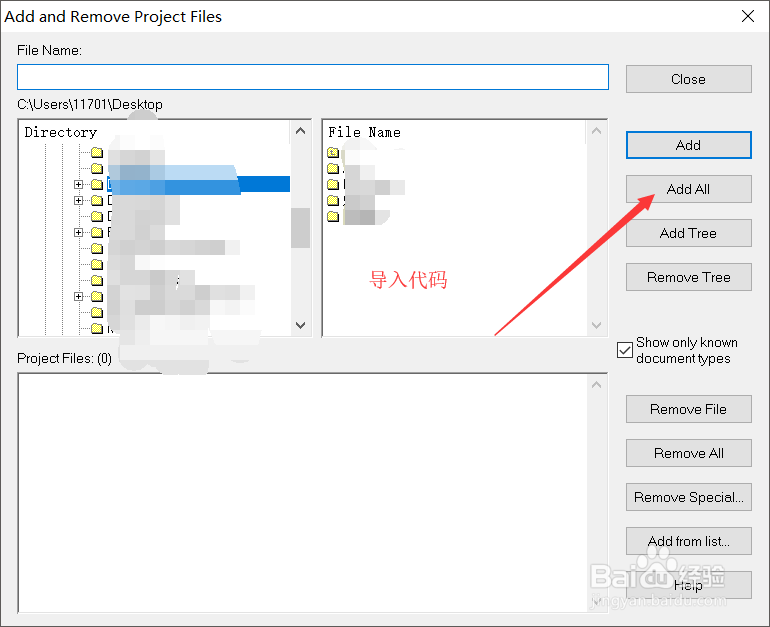Close the Add and Remove Project Files dialog

(748, 16)
